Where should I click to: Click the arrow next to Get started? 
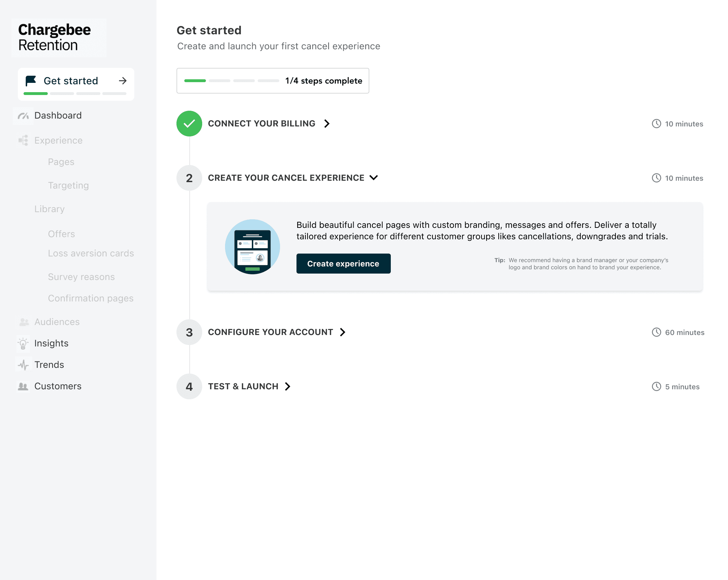123,81
